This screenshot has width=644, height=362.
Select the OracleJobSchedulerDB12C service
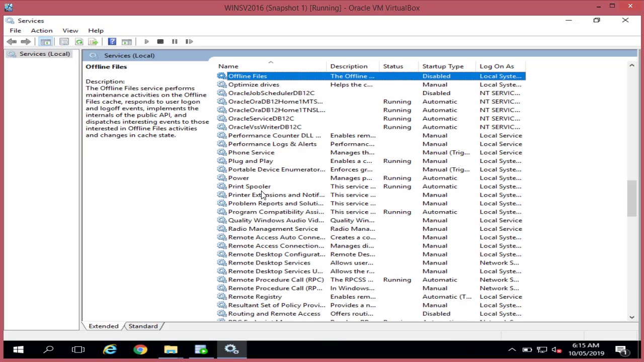tap(371, 93)
